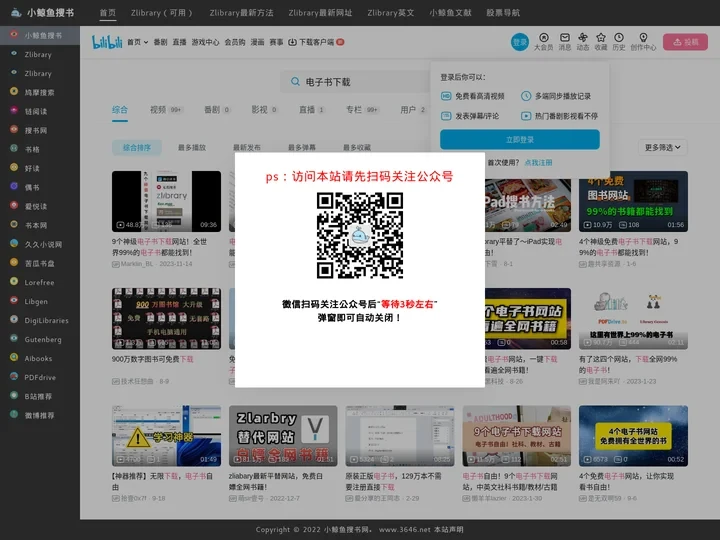Open the 更多筛选 filter dropdown

(x=663, y=147)
